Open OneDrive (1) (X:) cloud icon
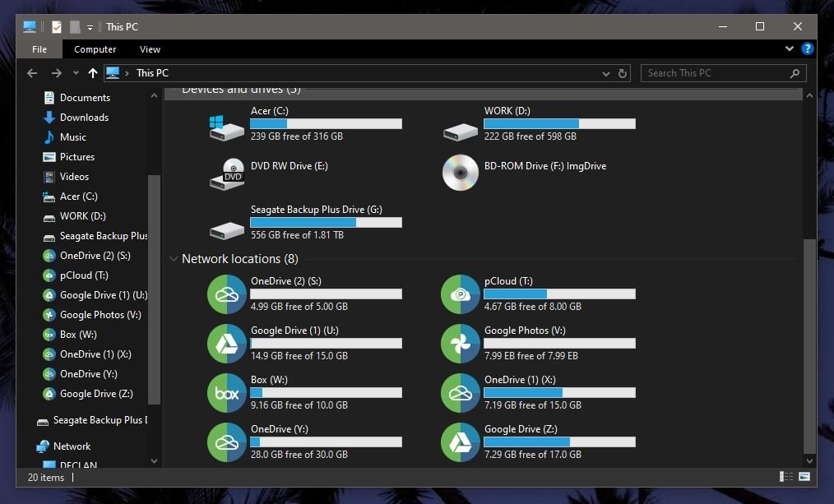Screen dimensions: 834x504 (x=460, y=393)
